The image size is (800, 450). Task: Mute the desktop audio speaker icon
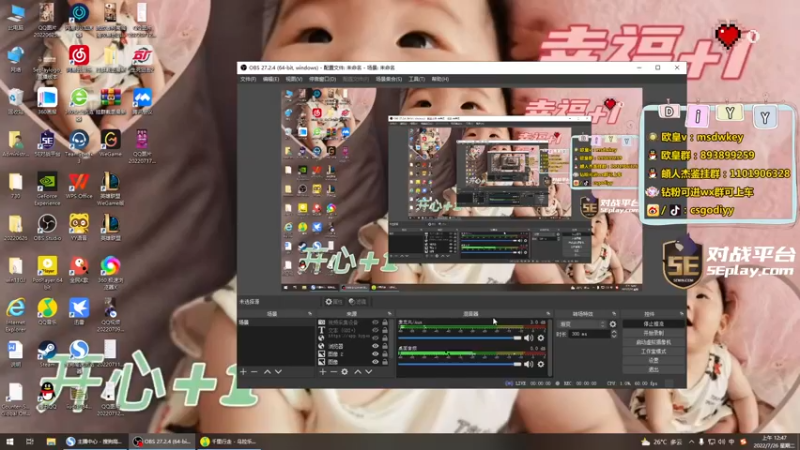(x=529, y=364)
